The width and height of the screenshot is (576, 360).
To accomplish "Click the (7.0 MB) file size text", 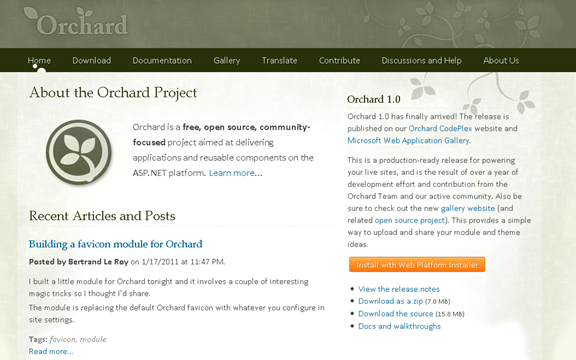I will [438, 302].
